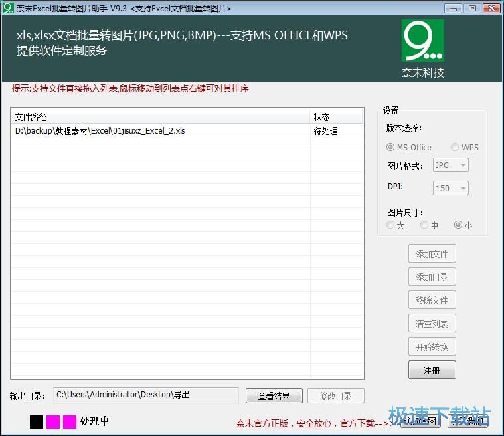
Task: Click the 处理中 status label
Action: (94, 421)
